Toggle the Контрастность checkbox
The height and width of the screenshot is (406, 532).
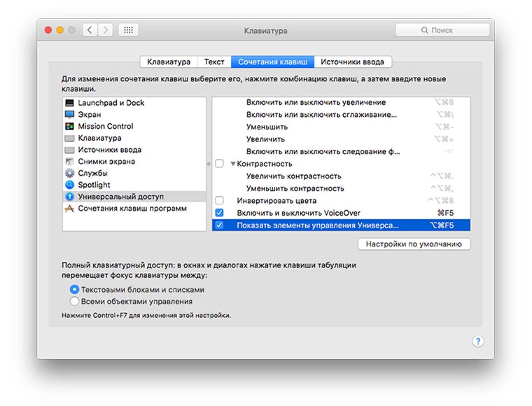(x=220, y=164)
